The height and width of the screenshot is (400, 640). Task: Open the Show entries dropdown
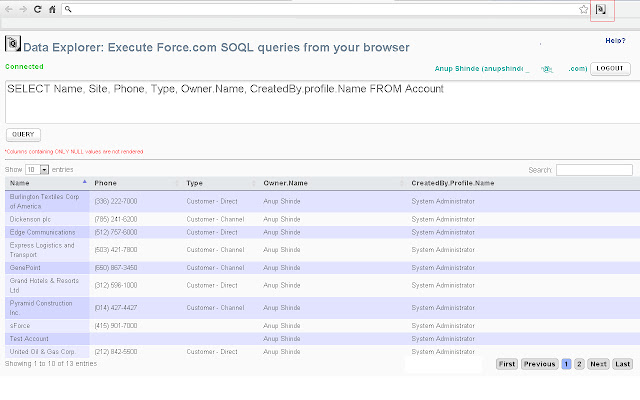pyautogui.click(x=37, y=169)
